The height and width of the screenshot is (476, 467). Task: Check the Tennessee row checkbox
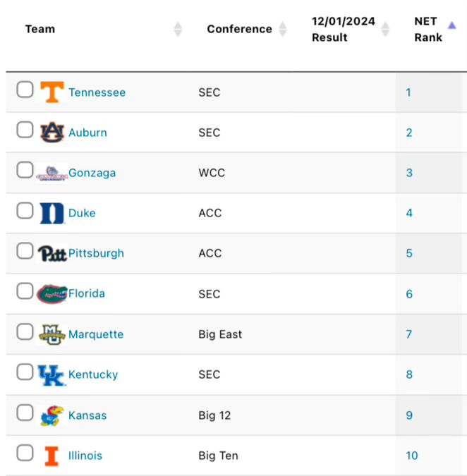(25, 90)
